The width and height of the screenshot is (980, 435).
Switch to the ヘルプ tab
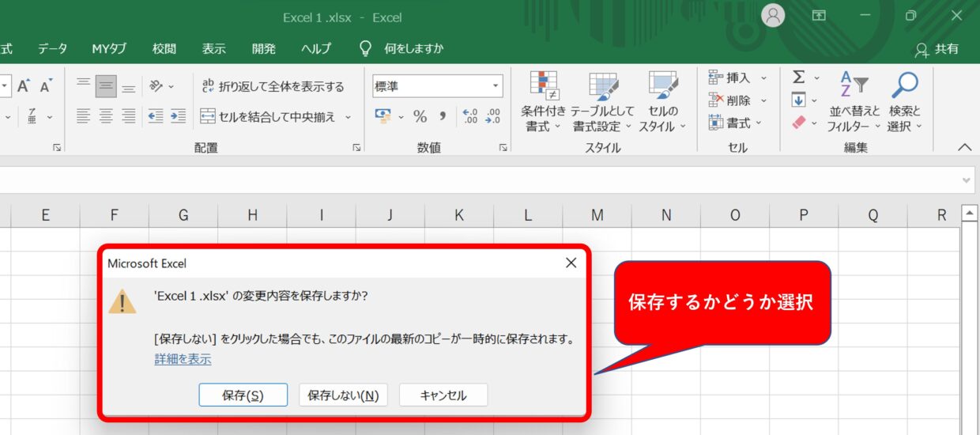[316, 48]
